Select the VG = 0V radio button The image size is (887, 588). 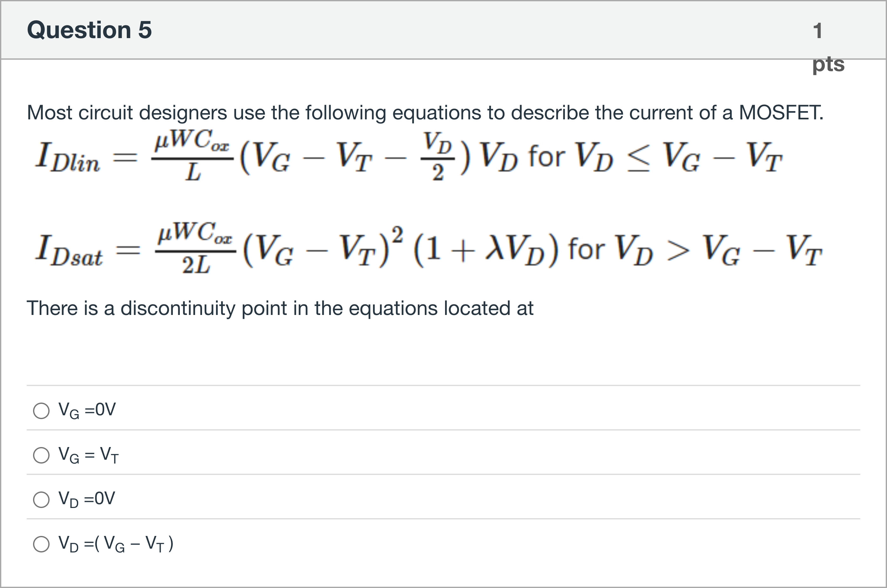tap(41, 411)
